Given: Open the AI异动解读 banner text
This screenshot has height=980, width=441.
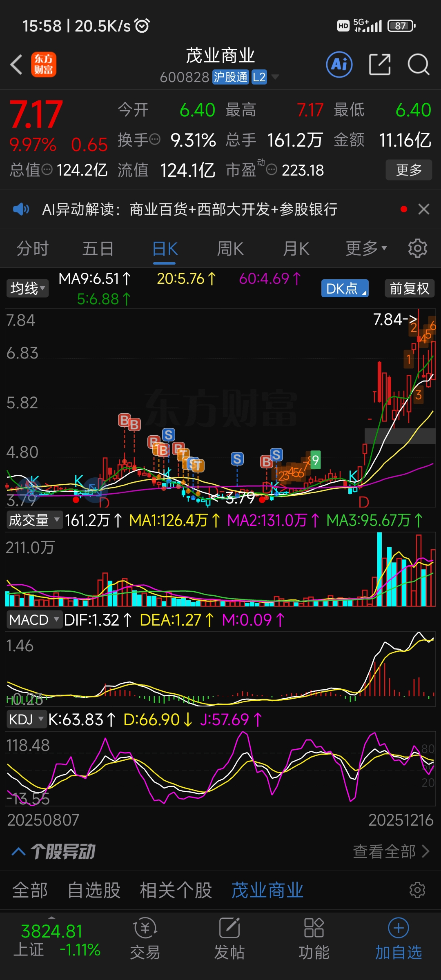Looking at the screenshot, I should pos(190,209).
